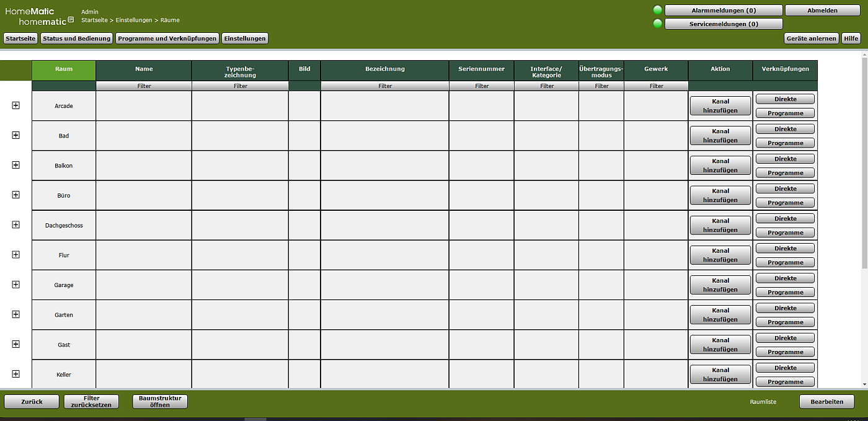Viewport: 868px width, 421px height.
Task: Click Kanal hinzufügen for Flur
Action: pos(720,255)
